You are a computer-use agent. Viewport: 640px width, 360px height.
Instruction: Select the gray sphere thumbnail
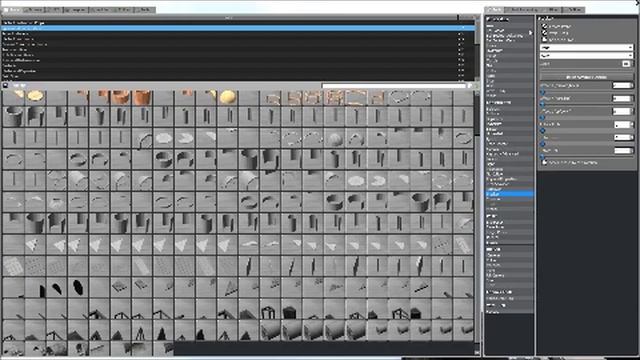point(334,138)
